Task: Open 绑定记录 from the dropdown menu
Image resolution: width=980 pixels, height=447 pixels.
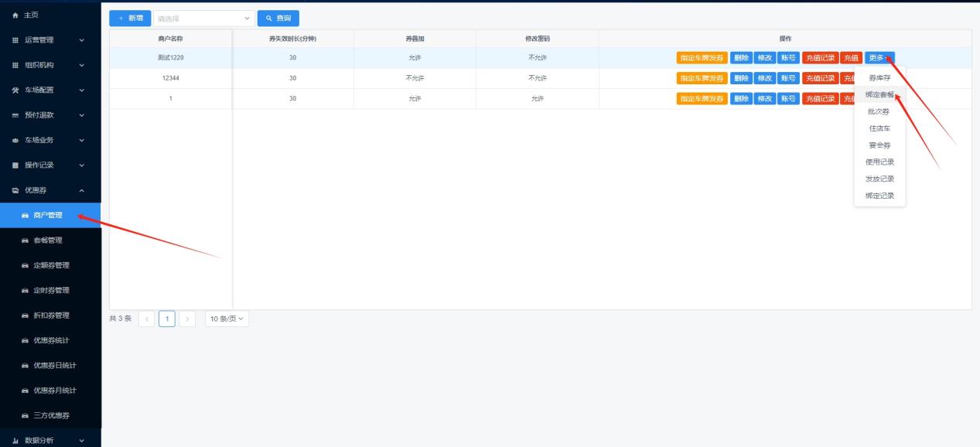Action: (879, 196)
